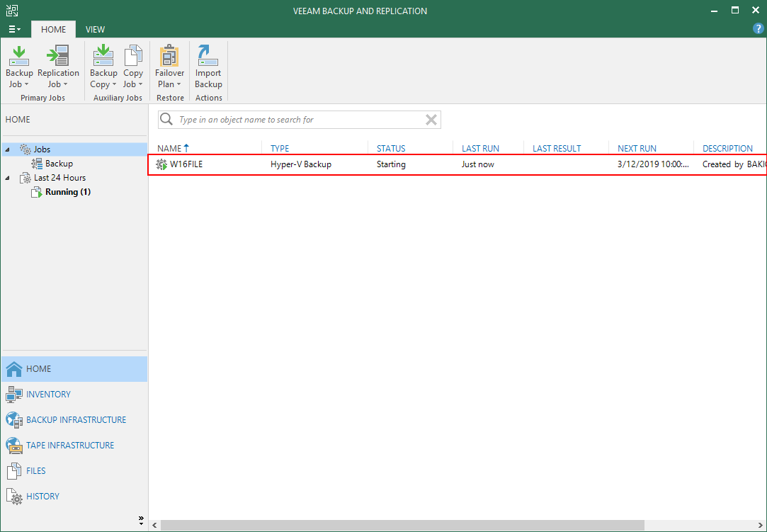767x532 pixels.
Task: Open the main application menu dropdown
Action: click(14, 29)
